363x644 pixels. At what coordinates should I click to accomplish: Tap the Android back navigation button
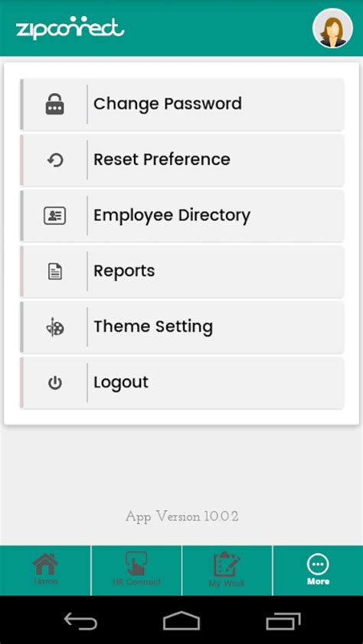point(80,620)
